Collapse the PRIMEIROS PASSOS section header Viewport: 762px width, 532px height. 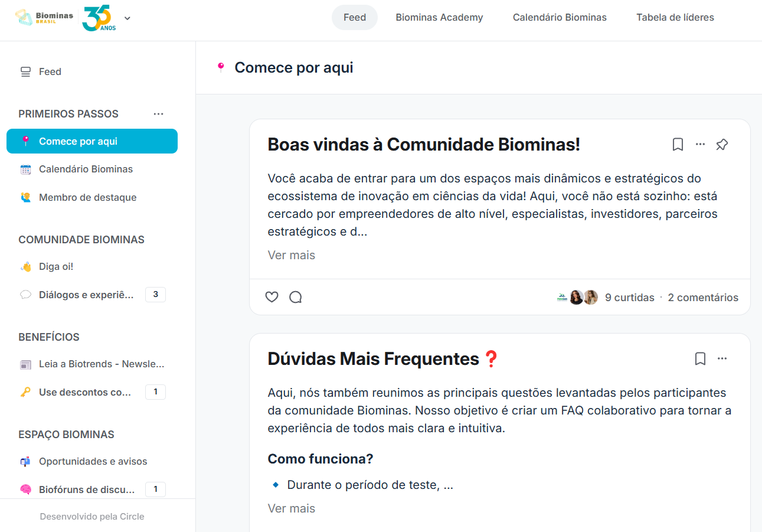tap(68, 114)
